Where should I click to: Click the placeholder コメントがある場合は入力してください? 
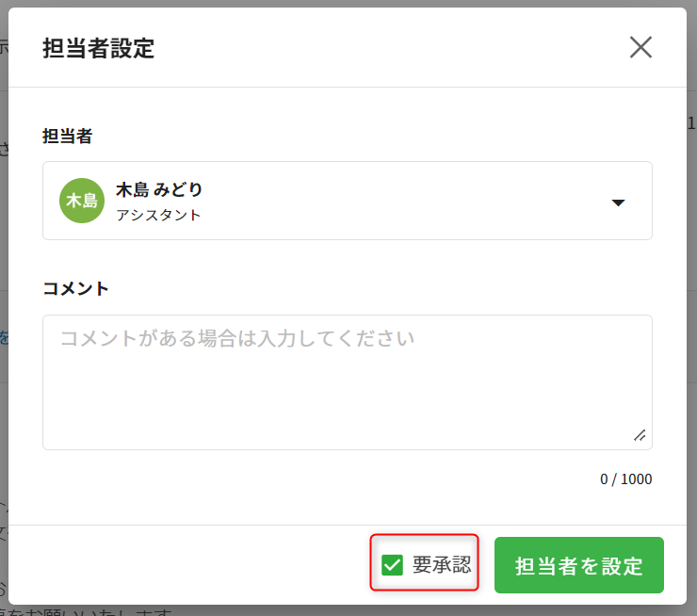coord(237,338)
